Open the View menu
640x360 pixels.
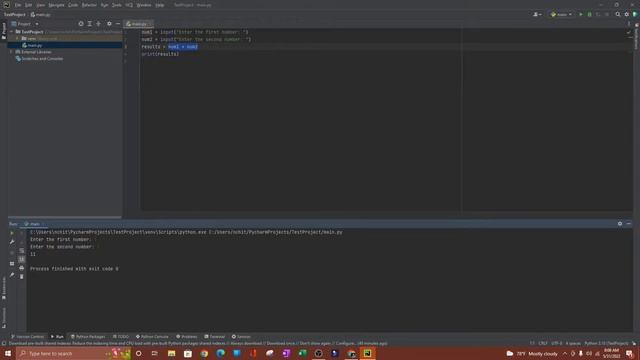click(x=40, y=5)
